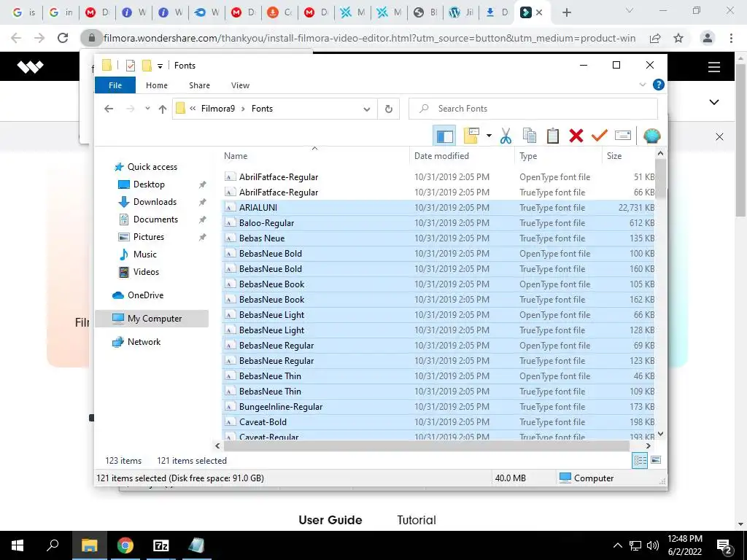Select OneDrive in the navigation pane

point(145,295)
